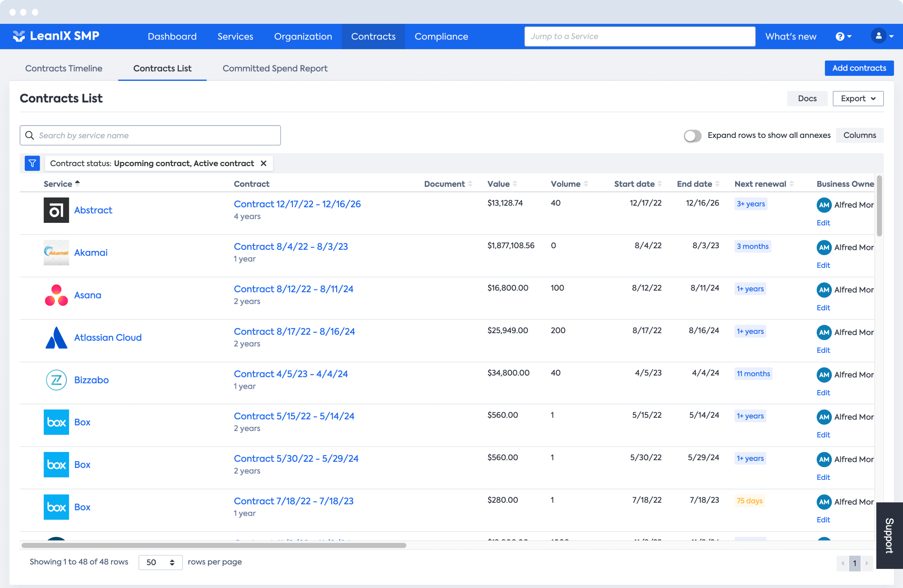
Task: Click the blue filter funnel icon
Action: (32, 163)
